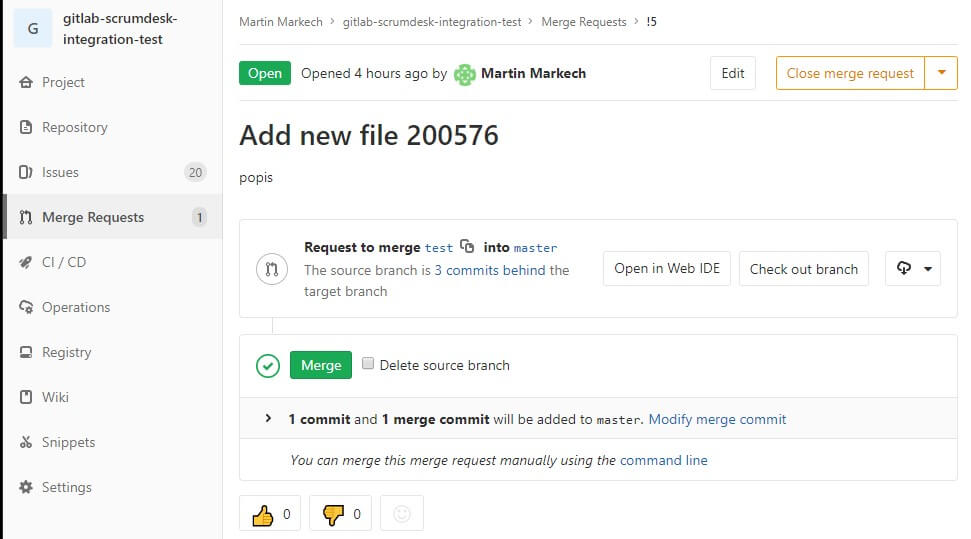971x539 pixels.
Task: Enable Delete source branch checkbox
Action: tap(368, 364)
